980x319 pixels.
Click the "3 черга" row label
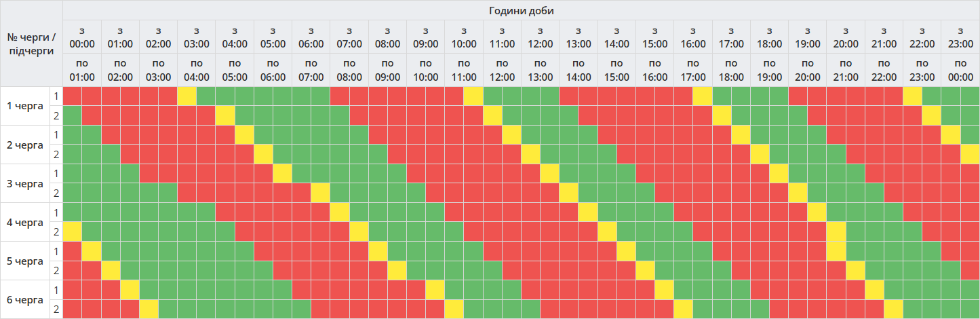click(24, 183)
